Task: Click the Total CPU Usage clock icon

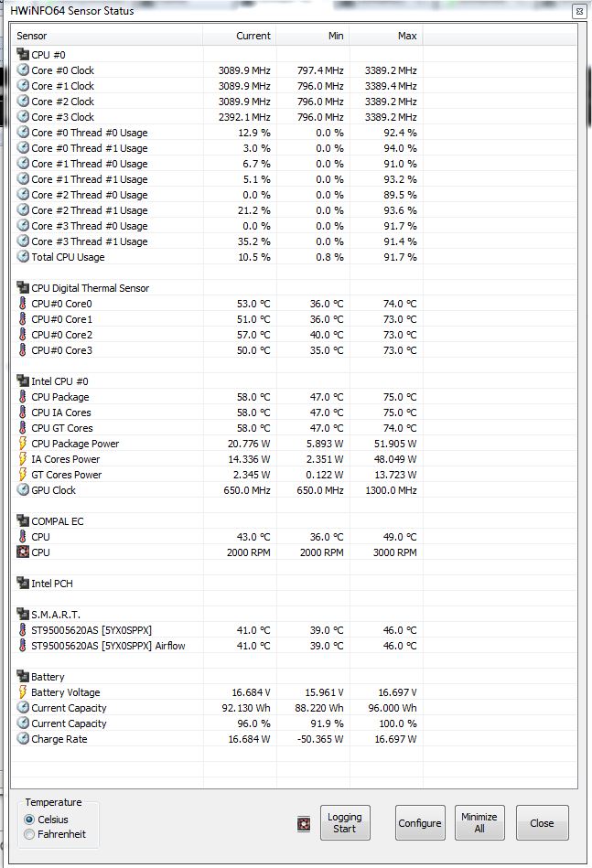Action: click(x=23, y=257)
